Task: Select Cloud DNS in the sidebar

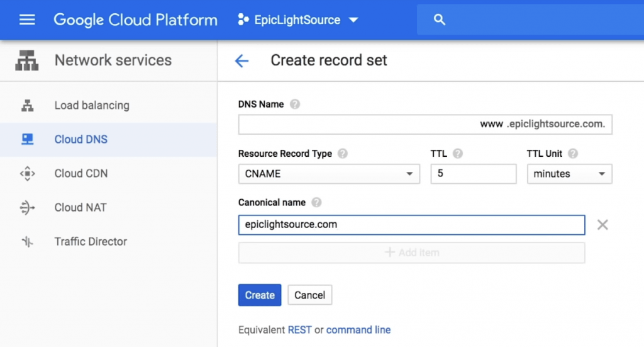Action: 108,139
